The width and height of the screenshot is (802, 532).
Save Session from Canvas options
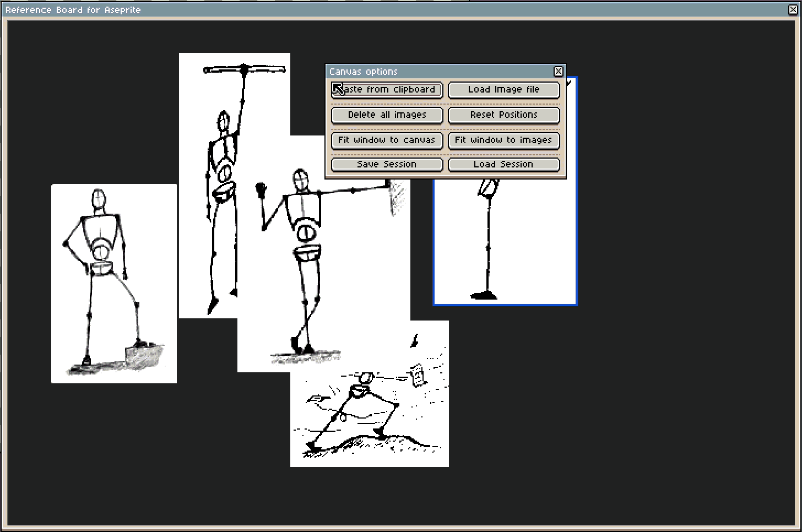tap(387, 165)
